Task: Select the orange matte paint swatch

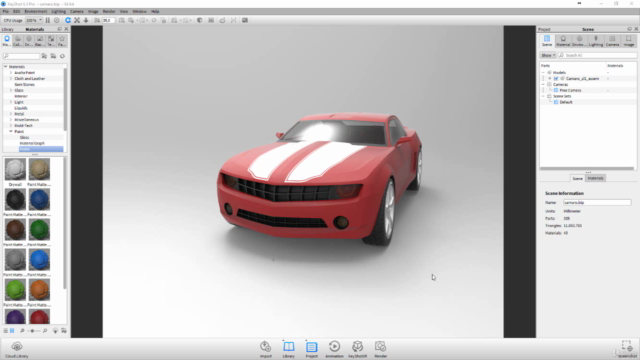Action: point(39,290)
